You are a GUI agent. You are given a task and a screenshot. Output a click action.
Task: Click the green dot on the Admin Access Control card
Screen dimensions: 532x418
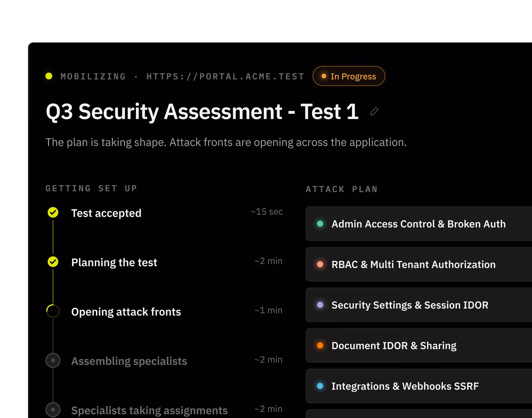pos(320,223)
